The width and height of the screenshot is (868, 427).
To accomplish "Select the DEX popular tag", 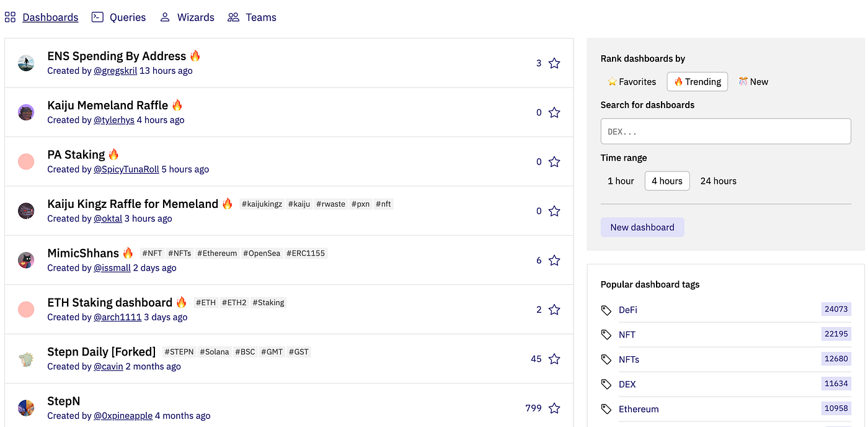I will (x=627, y=384).
